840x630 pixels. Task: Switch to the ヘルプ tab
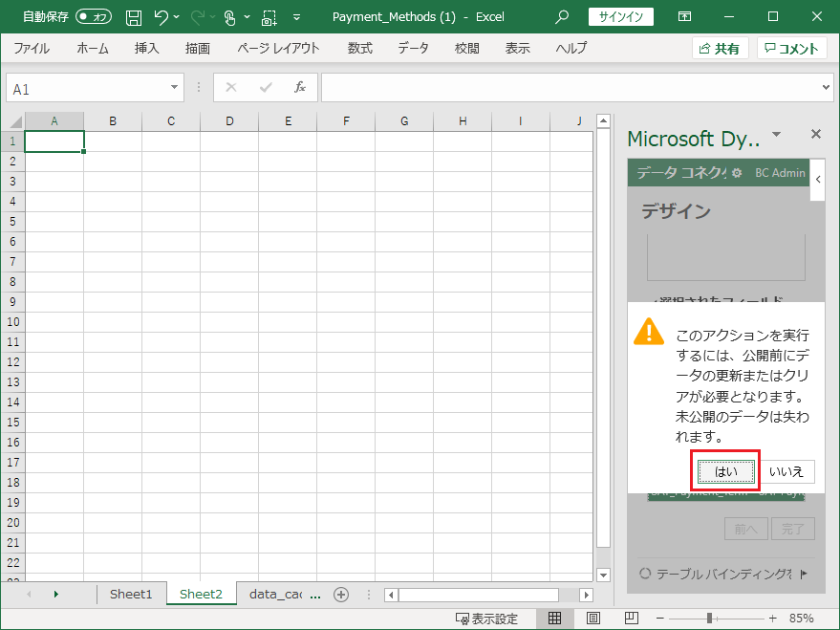(x=571, y=48)
